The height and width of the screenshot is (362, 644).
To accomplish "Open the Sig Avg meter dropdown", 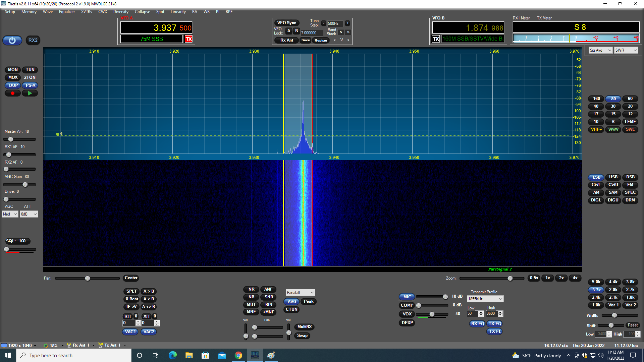I will 600,50.
